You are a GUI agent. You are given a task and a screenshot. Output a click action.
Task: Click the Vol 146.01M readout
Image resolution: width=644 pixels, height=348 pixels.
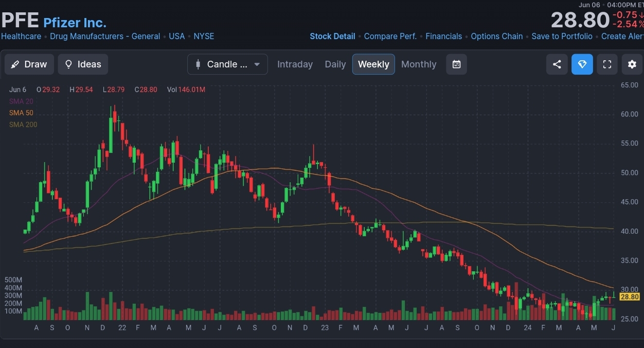[186, 90]
